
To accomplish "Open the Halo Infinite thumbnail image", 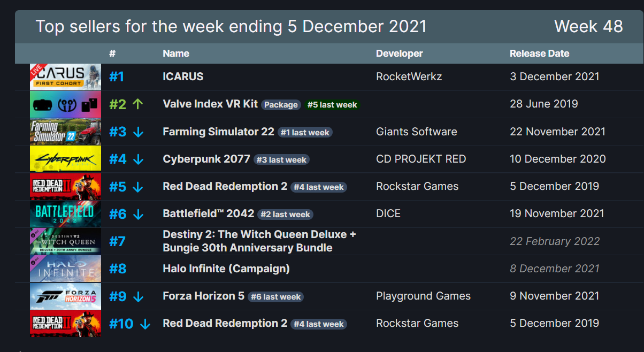I will [65, 269].
